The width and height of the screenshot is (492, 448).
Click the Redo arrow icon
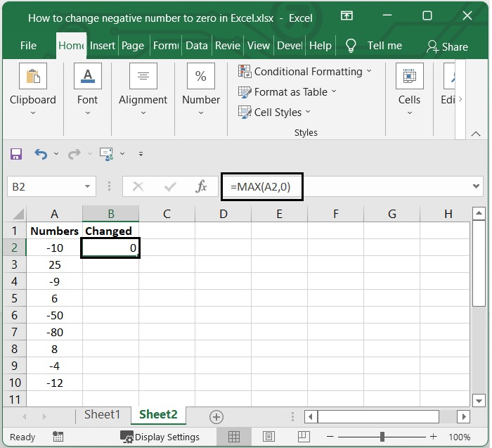pyautogui.click(x=75, y=154)
